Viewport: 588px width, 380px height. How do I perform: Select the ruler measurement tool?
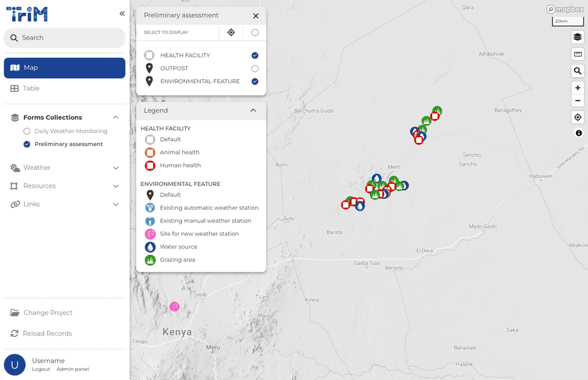click(577, 55)
